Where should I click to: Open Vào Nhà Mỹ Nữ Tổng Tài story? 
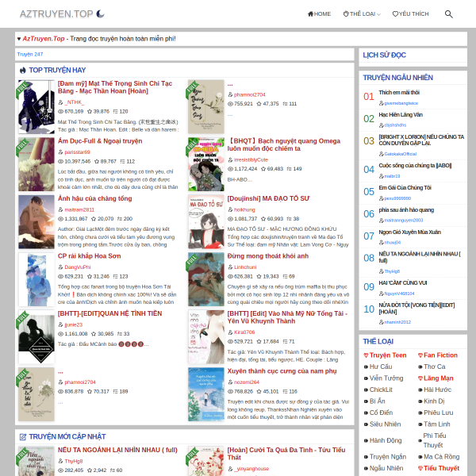point(287,317)
